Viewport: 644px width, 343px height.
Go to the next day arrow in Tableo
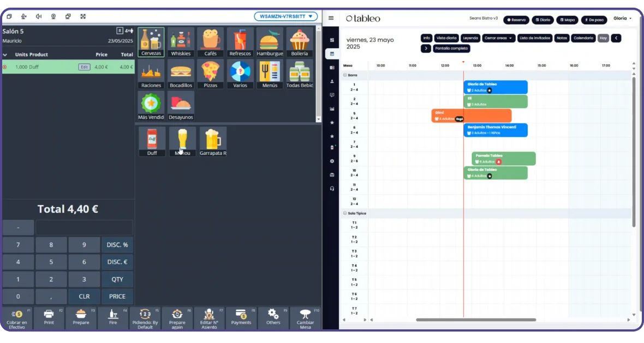coord(426,49)
